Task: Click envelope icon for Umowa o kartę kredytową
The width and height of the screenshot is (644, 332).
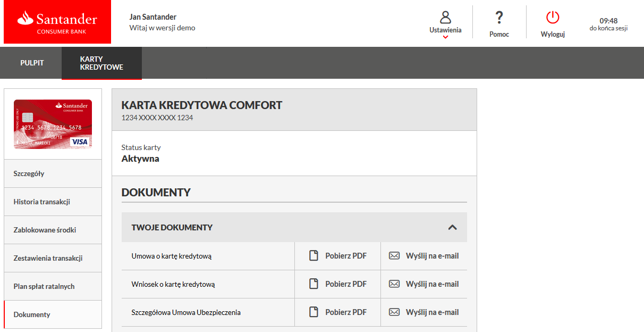Action: [394, 256]
